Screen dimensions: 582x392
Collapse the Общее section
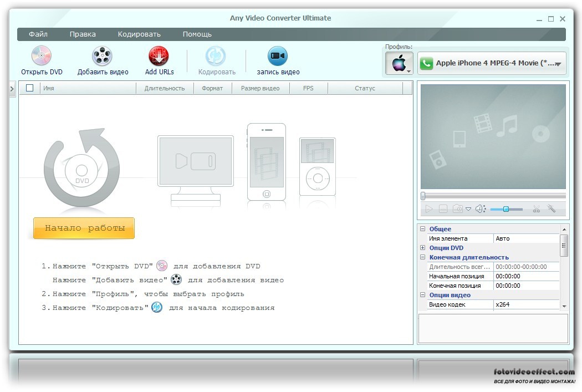click(422, 229)
